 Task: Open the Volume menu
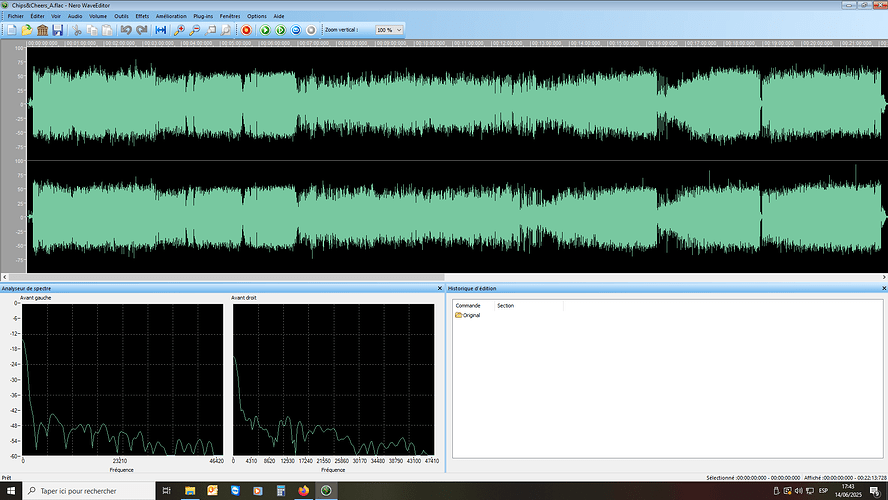click(x=98, y=16)
